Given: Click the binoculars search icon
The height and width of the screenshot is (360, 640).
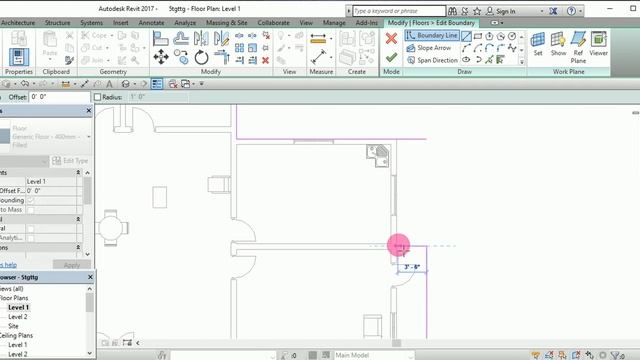Looking at the screenshot, I should (452, 11).
